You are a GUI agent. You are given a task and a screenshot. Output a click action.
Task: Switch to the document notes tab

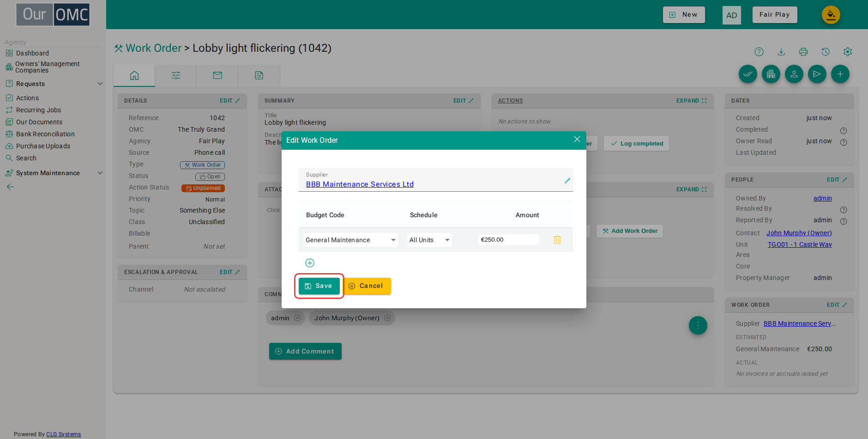259,75
